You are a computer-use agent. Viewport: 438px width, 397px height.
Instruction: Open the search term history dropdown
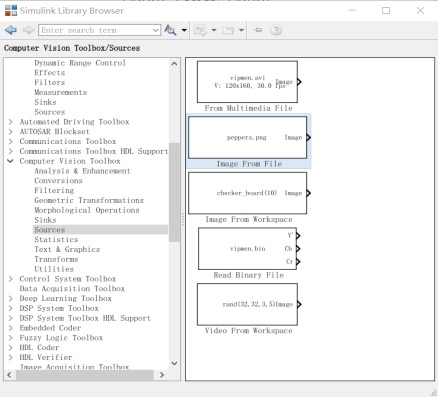point(156,30)
